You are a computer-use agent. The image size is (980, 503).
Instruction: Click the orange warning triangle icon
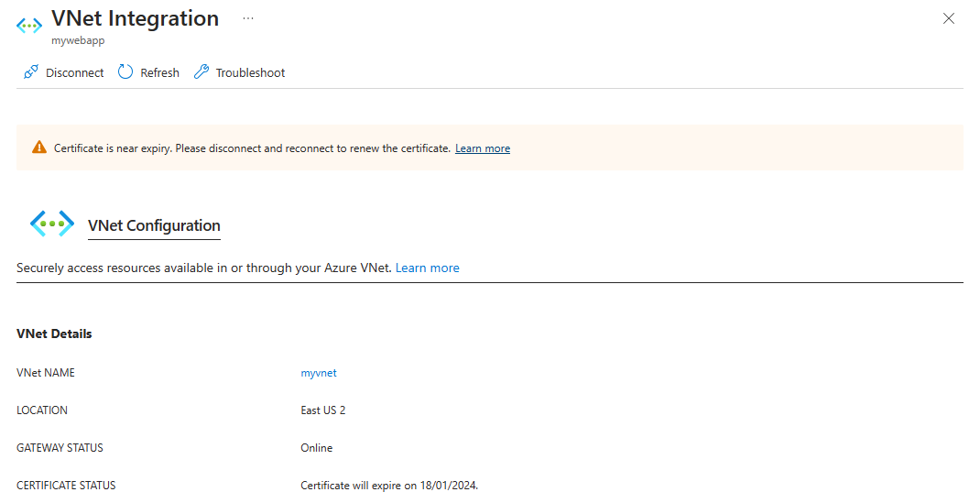pos(38,148)
